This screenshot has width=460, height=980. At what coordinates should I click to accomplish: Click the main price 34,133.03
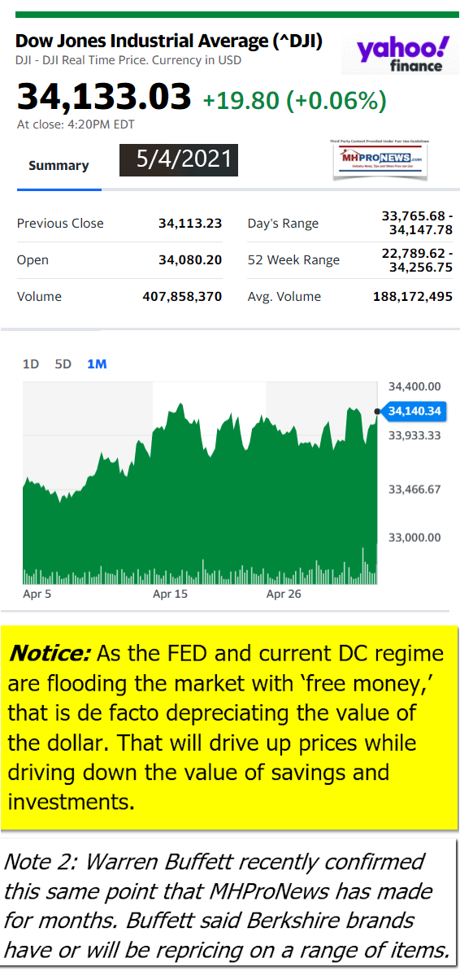104,97
